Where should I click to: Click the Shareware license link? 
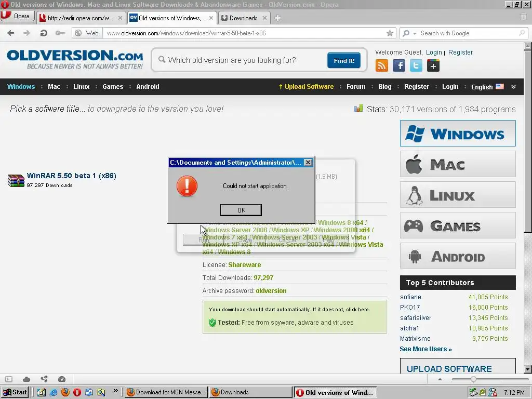[x=244, y=264]
